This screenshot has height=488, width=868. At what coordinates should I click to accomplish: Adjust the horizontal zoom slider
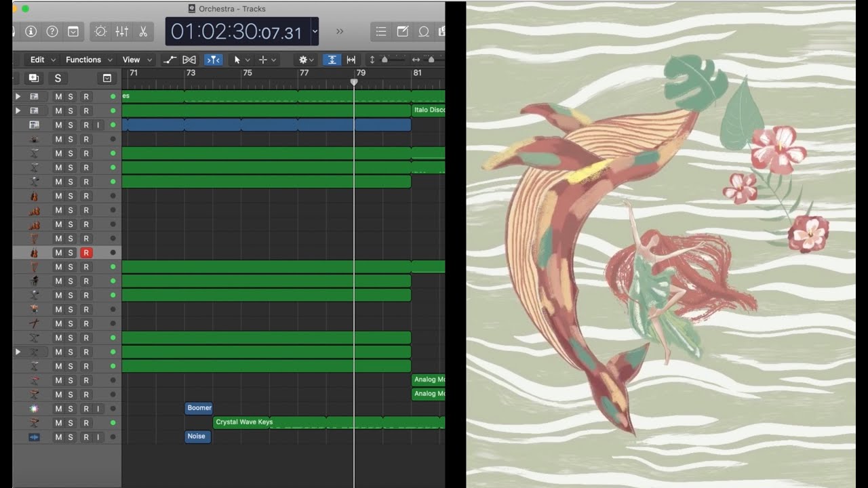pyautogui.click(x=433, y=60)
